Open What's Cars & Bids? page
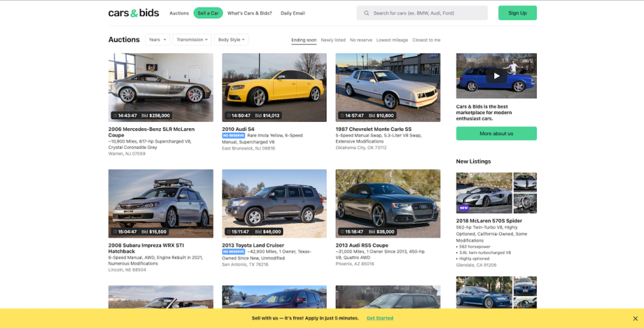This screenshot has height=328, width=644. 250,13
